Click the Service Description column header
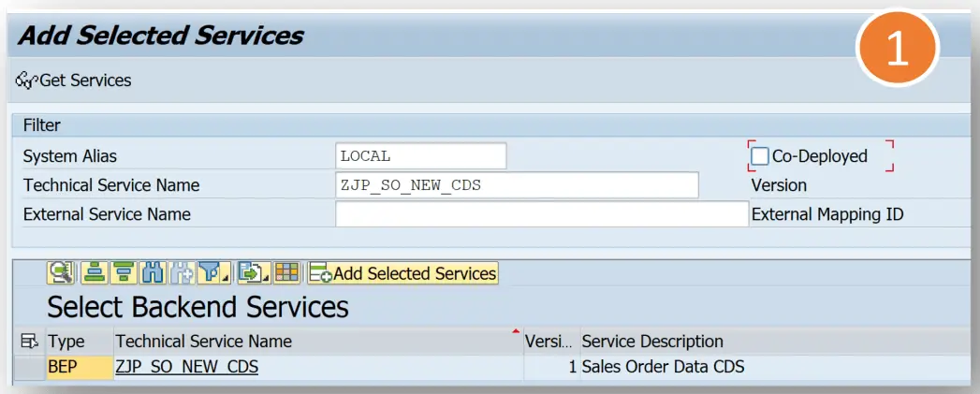This screenshot has height=394, width=980. tap(651, 342)
